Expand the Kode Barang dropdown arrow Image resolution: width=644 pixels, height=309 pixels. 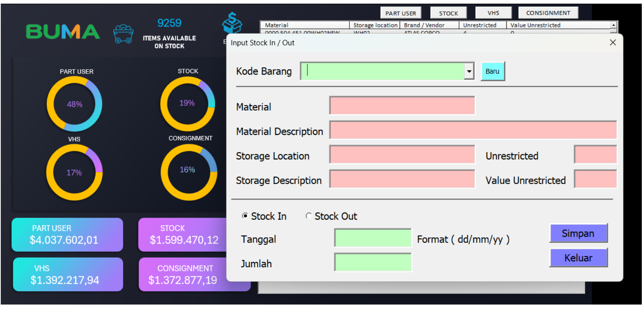[469, 71]
